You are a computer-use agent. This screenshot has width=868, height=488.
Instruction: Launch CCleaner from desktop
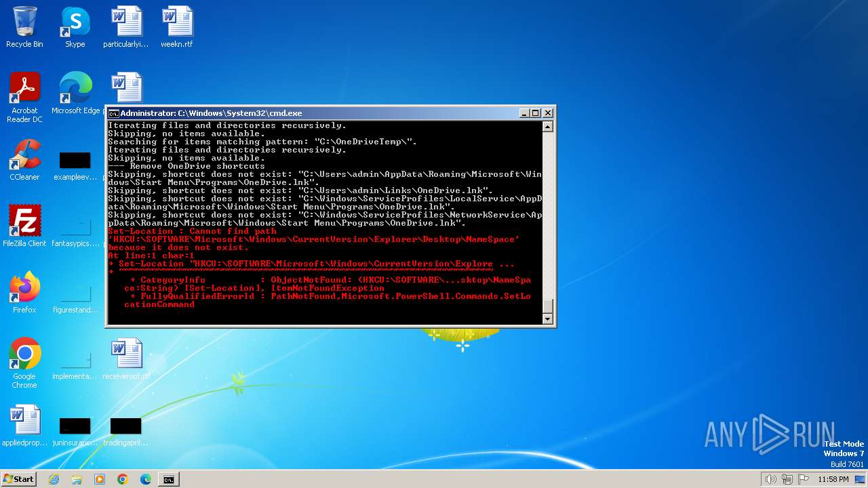pyautogui.click(x=24, y=160)
